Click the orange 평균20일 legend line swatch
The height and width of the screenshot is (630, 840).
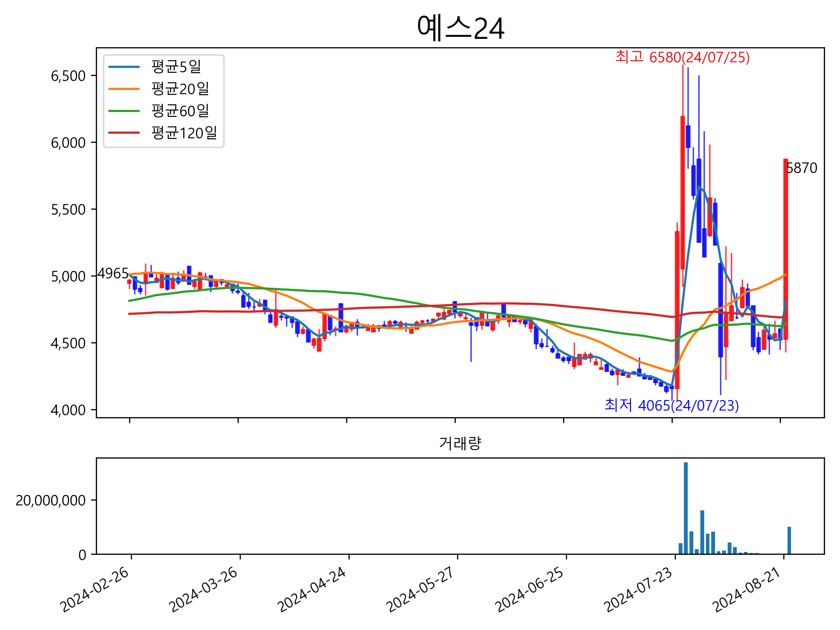pyautogui.click(x=124, y=89)
